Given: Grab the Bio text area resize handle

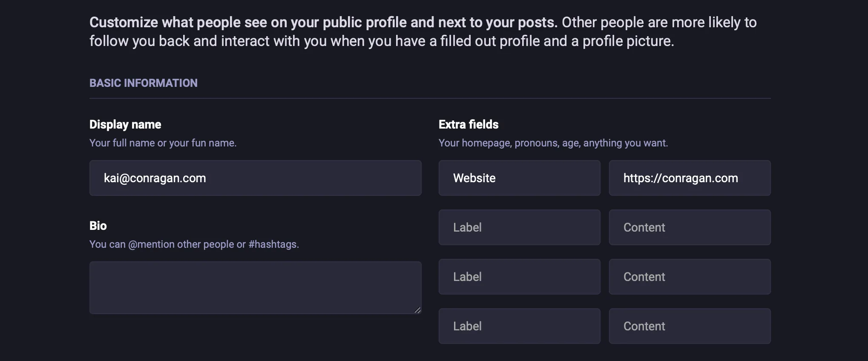Looking at the screenshot, I should tap(418, 310).
